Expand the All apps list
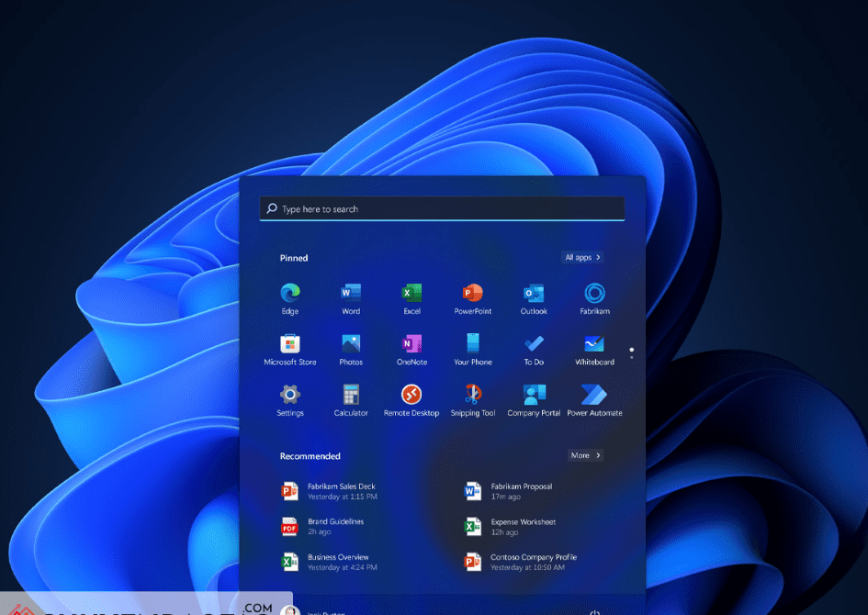 (x=582, y=258)
